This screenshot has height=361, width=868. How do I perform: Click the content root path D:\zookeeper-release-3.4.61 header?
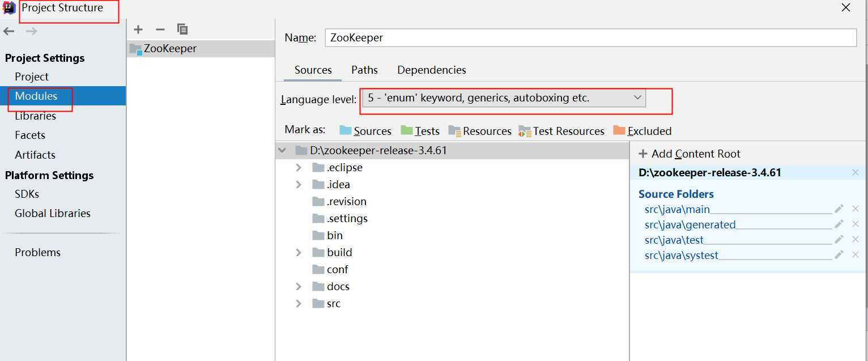(710, 172)
